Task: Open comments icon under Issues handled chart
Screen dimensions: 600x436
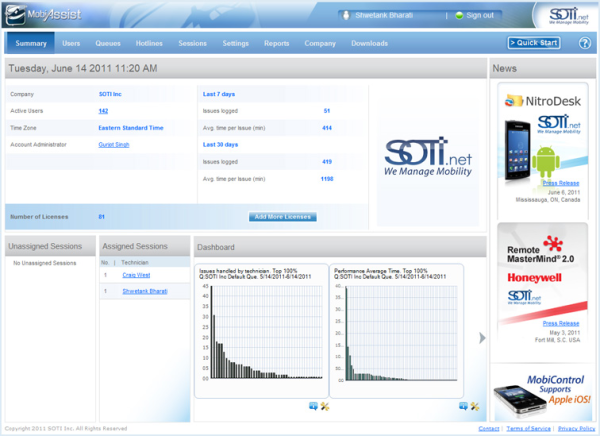Action: (313, 406)
